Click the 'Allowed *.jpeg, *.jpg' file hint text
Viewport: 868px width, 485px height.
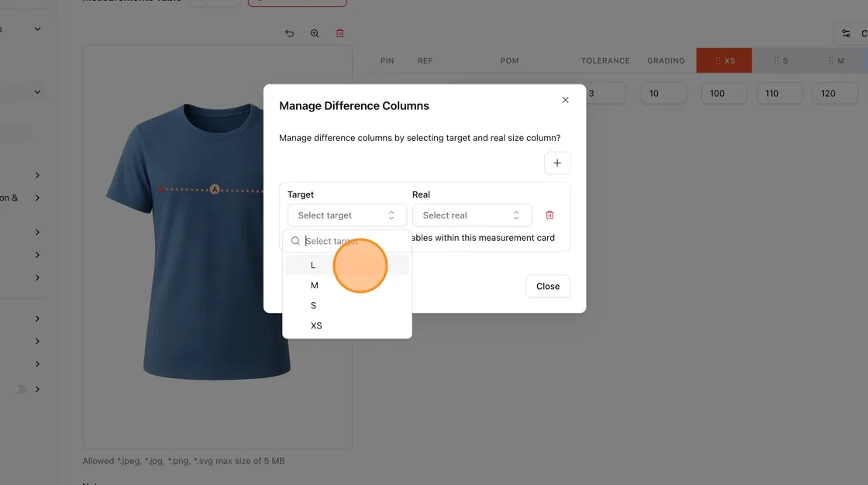click(183, 461)
